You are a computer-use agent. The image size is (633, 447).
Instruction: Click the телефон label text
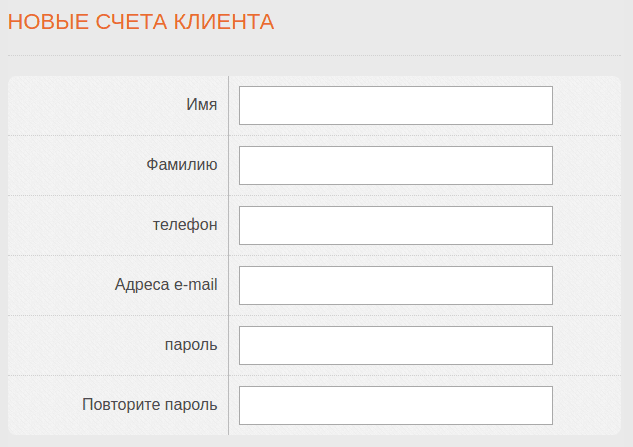(x=184, y=225)
